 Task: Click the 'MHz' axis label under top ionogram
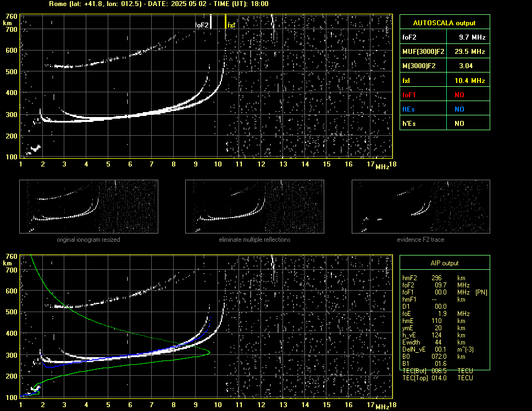pos(383,167)
